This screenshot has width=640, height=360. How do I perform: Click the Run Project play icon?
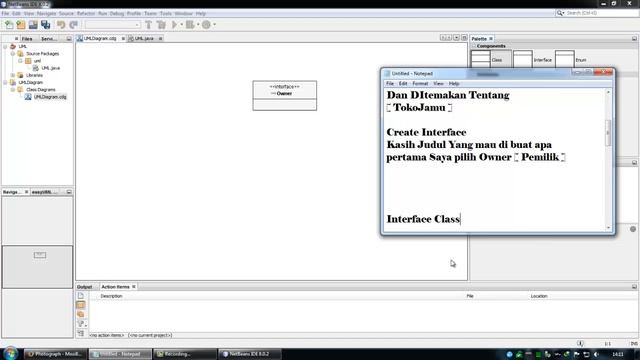pyautogui.click(x=175, y=25)
